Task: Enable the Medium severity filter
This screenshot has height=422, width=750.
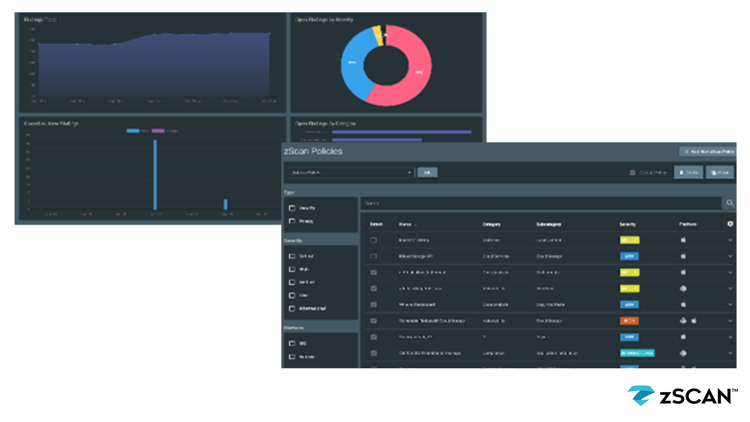Action: tap(292, 282)
